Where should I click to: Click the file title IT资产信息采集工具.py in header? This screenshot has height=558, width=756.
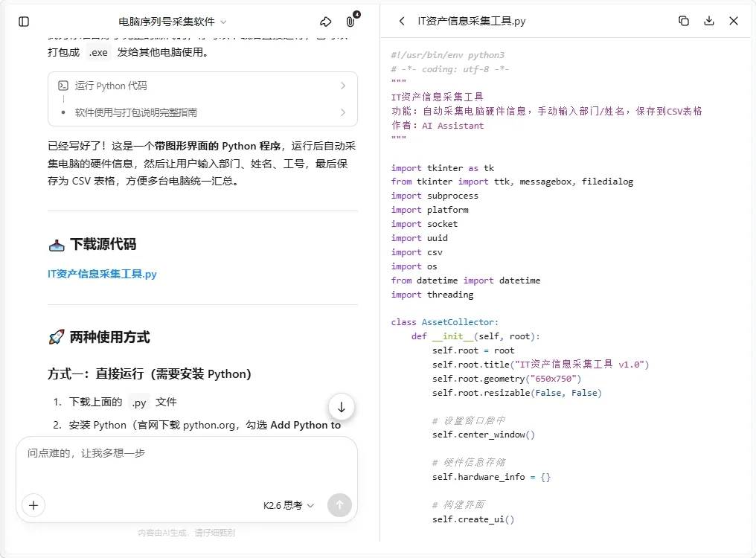pos(472,21)
